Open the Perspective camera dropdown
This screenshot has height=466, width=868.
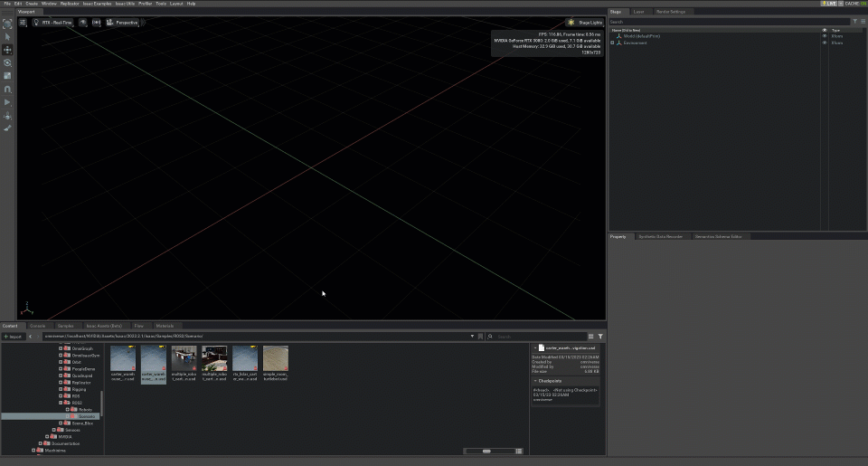point(122,22)
